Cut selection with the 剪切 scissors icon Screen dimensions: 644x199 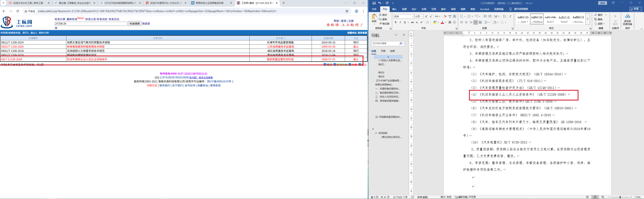[383, 15]
